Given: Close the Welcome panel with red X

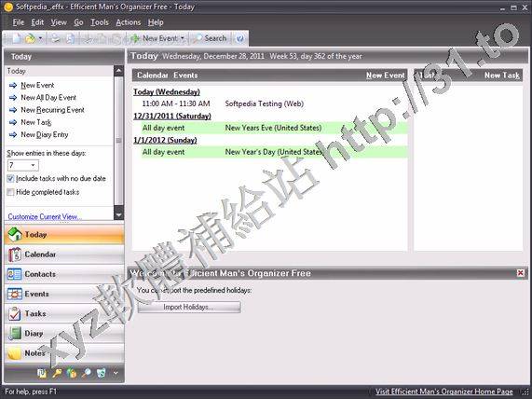Looking at the screenshot, I should point(521,273).
